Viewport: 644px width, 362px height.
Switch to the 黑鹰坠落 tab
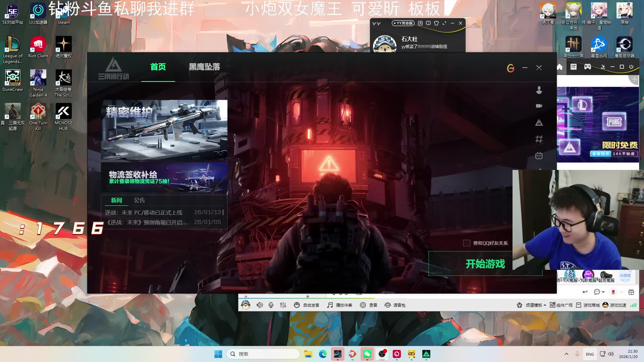(x=204, y=67)
